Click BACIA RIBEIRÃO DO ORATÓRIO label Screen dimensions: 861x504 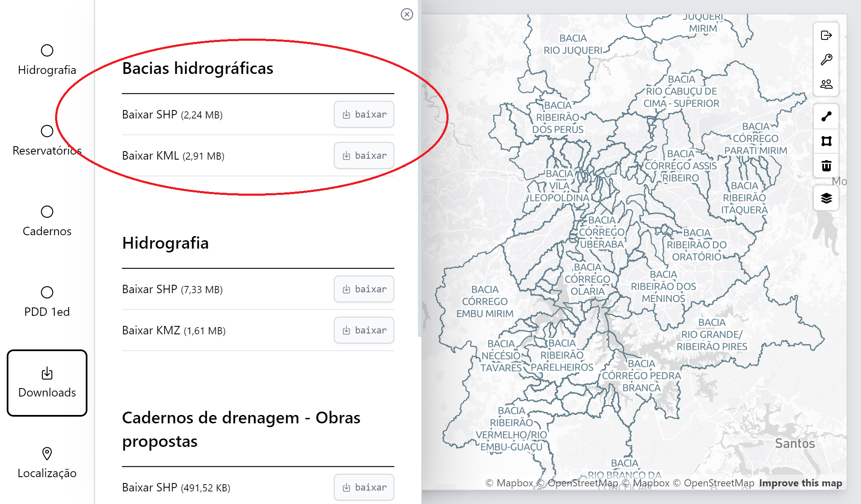point(697,245)
